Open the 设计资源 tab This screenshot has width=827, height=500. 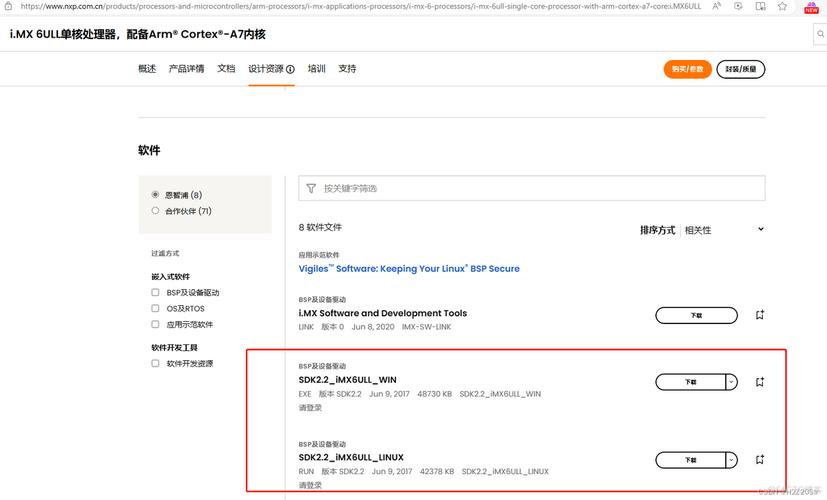266,69
